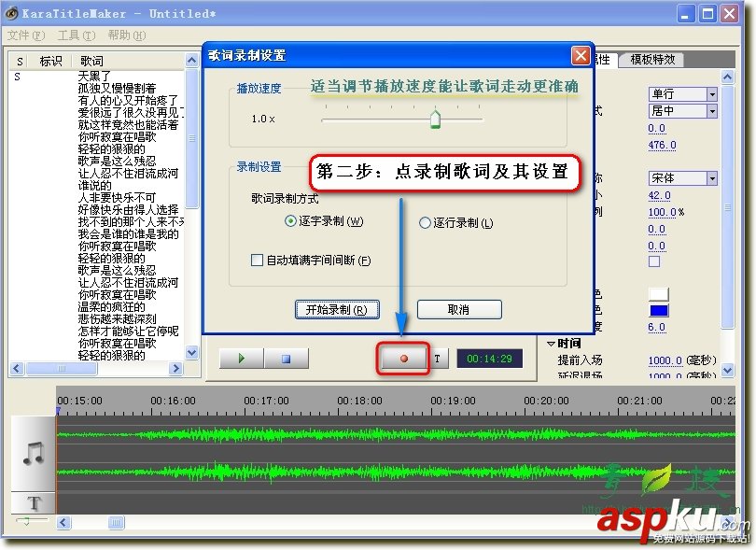Select the music note audio track icon
Screen dimensions: 756x550
click(x=34, y=454)
